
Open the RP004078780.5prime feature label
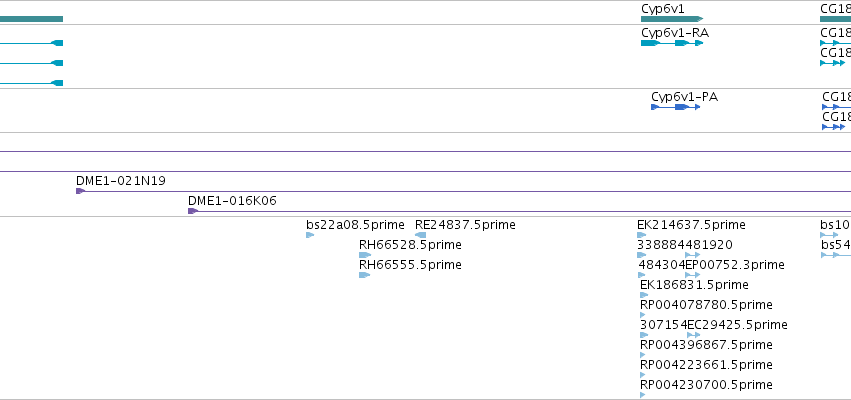click(x=706, y=304)
